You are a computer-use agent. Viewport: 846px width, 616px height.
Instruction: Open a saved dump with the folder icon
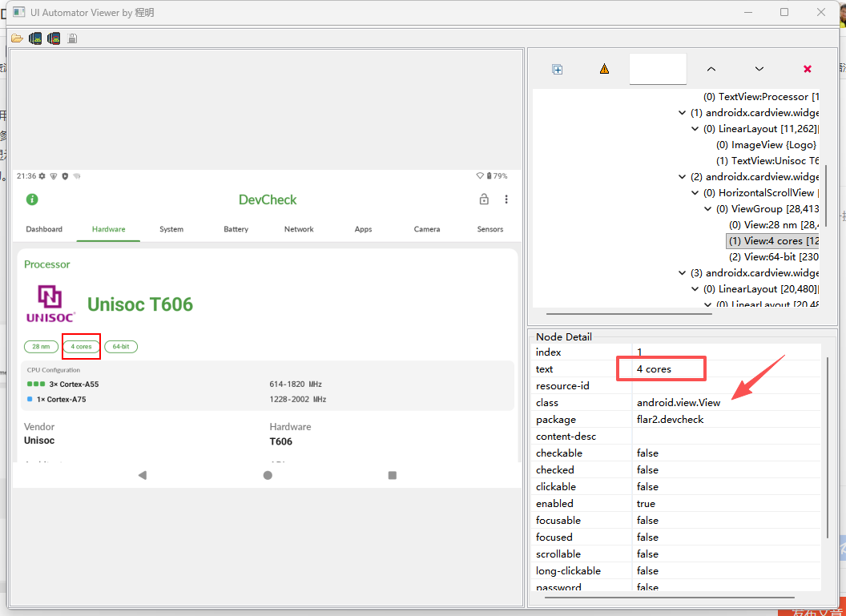click(x=17, y=38)
